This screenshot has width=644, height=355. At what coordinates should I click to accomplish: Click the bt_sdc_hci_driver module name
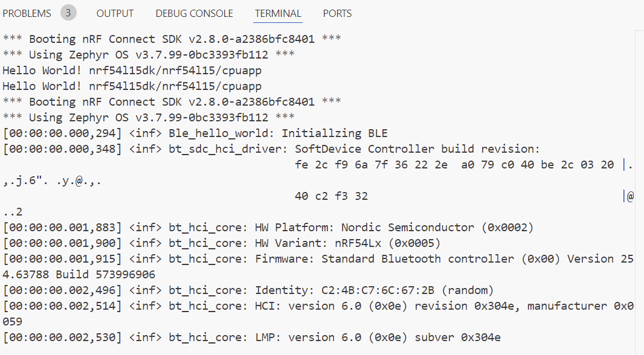click(225, 149)
